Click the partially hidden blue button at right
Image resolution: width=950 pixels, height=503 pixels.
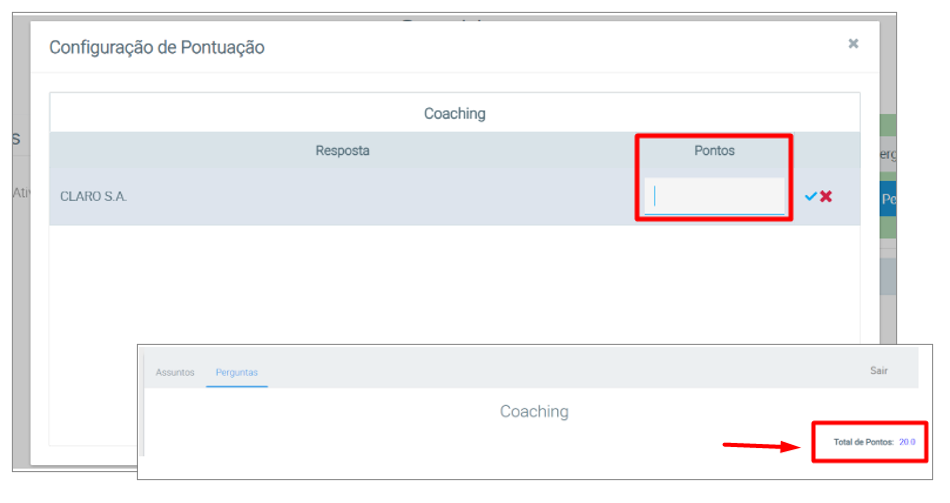click(887, 199)
